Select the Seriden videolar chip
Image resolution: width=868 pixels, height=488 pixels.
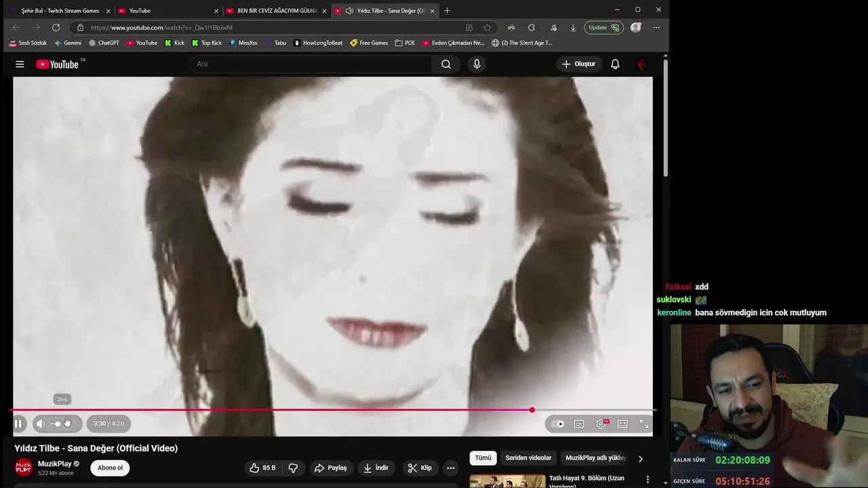pyautogui.click(x=528, y=458)
